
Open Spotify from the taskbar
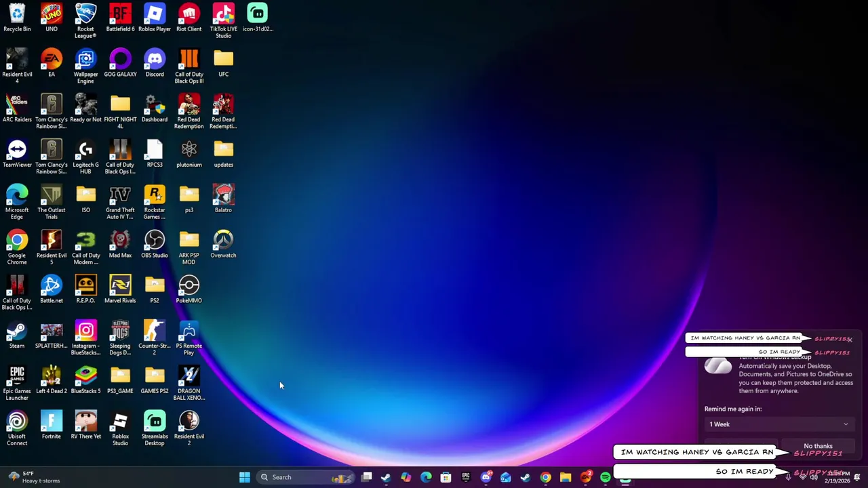(x=605, y=477)
